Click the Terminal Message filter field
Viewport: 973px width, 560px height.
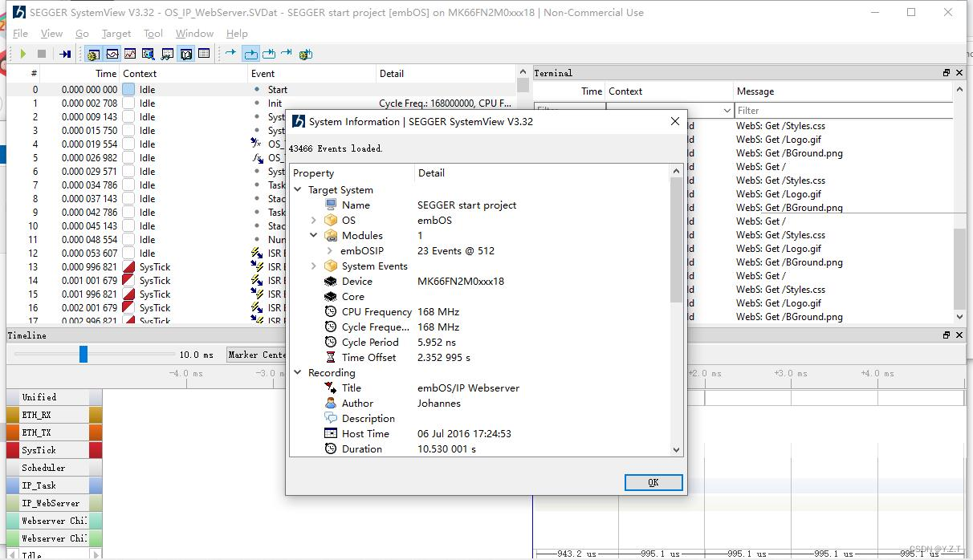point(844,111)
